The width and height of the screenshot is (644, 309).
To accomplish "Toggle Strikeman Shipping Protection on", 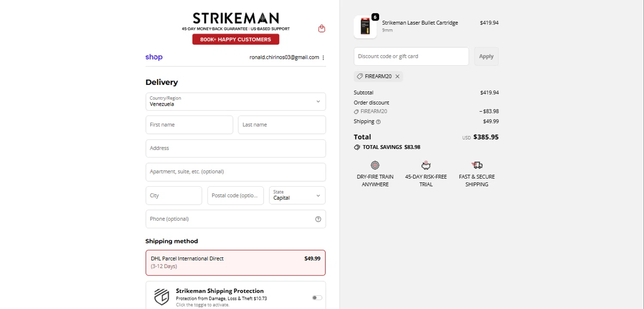I will pyautogui.click(x=317, y=297).
